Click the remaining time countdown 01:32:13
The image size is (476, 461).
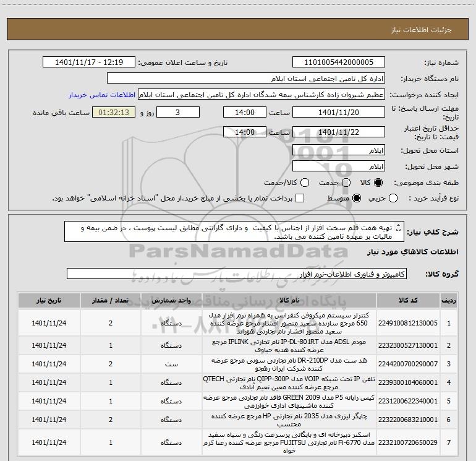(x=114, y=112)
